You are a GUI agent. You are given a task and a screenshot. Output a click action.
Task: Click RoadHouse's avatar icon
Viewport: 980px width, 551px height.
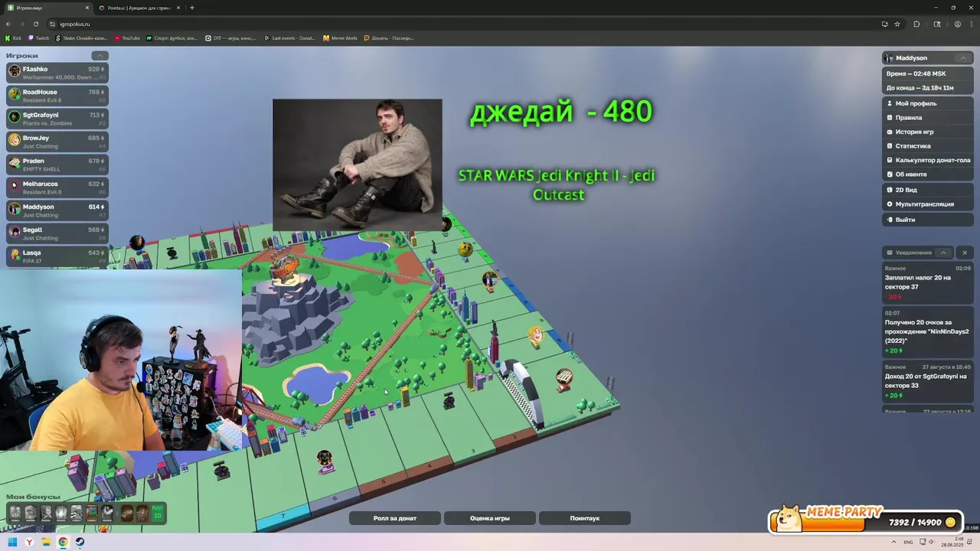tap(15, 95)
